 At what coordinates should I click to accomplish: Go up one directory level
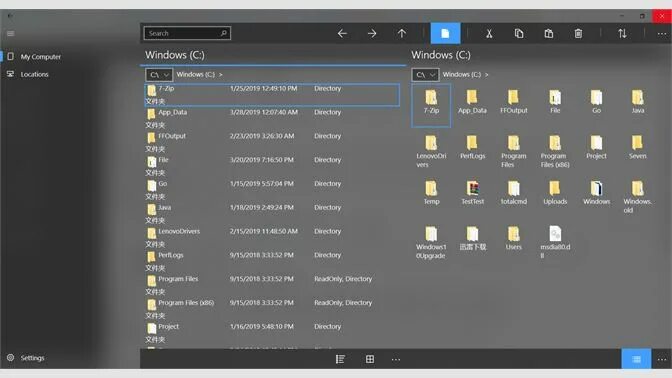tap(402, 33)
